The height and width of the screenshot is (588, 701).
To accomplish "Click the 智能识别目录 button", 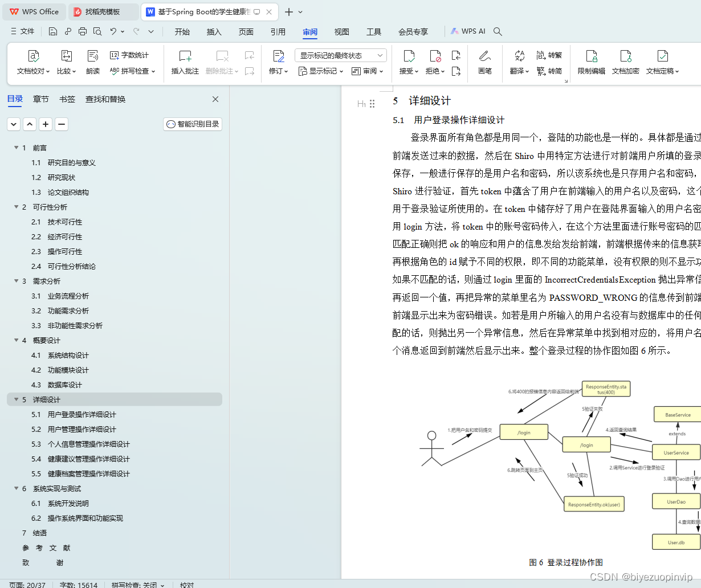I will (193, 124).
